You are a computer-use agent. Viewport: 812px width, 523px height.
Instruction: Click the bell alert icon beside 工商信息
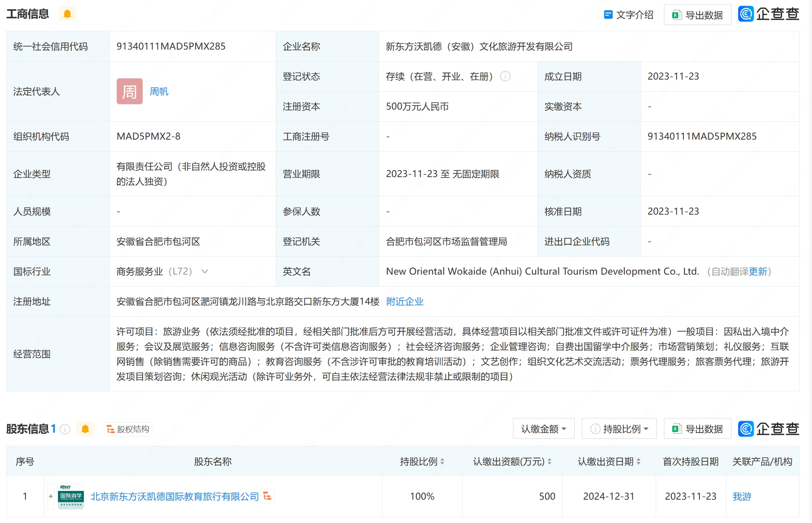(x=67, y=14)
